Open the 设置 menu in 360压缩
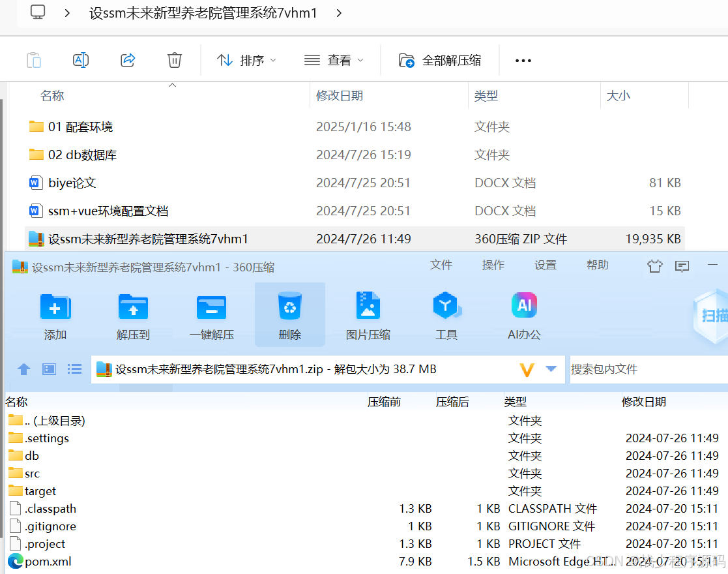Image resolution: width=728 pixels, height=574 pixels. click(546, 265)
